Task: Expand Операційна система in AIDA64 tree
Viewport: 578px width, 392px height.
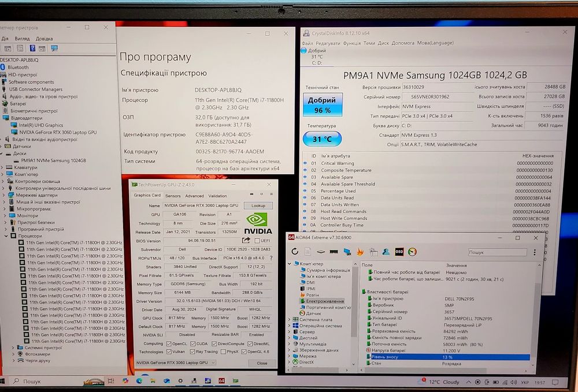Action: click(290, 326)
